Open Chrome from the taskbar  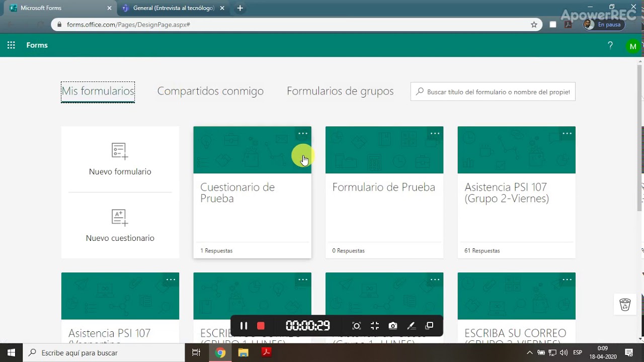[x=220, y=352]
